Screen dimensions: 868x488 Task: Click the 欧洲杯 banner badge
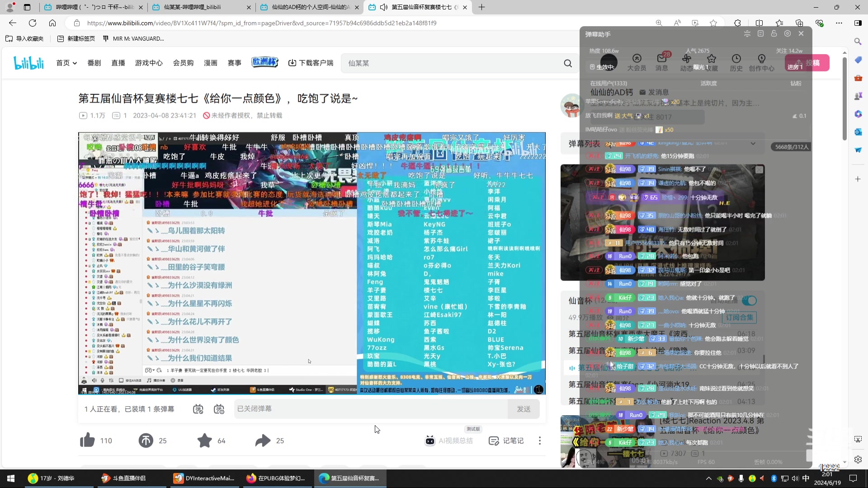click(x=264, y=62)
